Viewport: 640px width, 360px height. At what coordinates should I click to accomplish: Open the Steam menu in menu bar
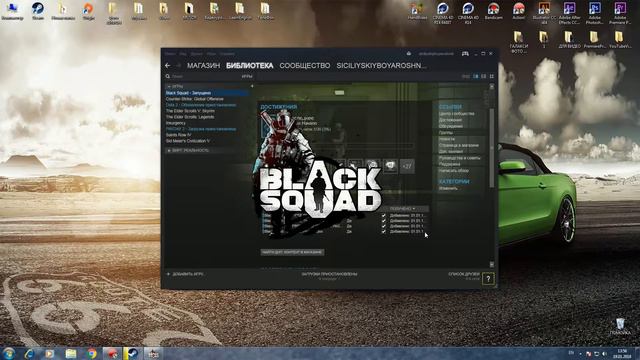click(x=170, y=53)
